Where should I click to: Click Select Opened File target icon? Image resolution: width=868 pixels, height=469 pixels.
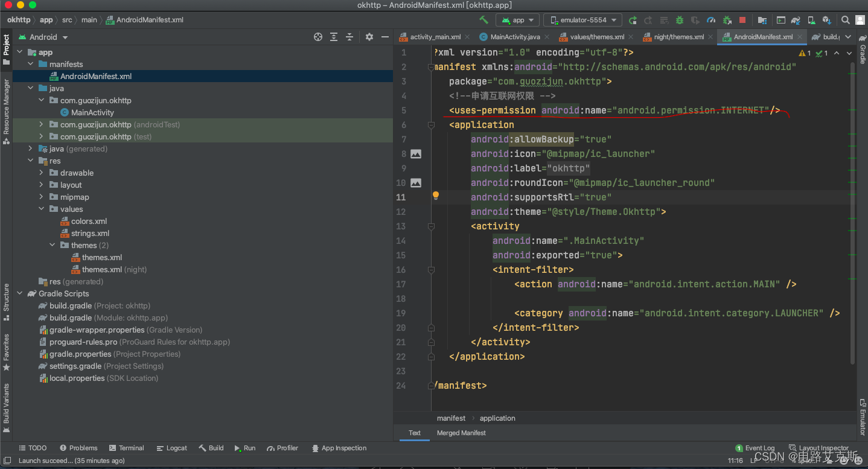tap(318, 37)
